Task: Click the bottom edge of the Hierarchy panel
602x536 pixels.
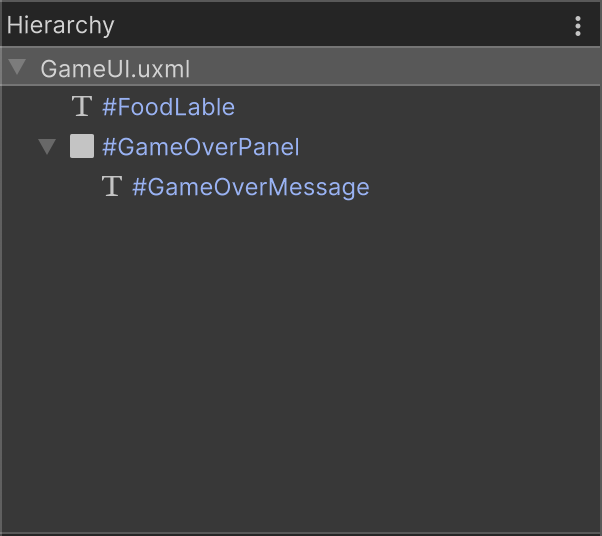Action: (300, 532)
